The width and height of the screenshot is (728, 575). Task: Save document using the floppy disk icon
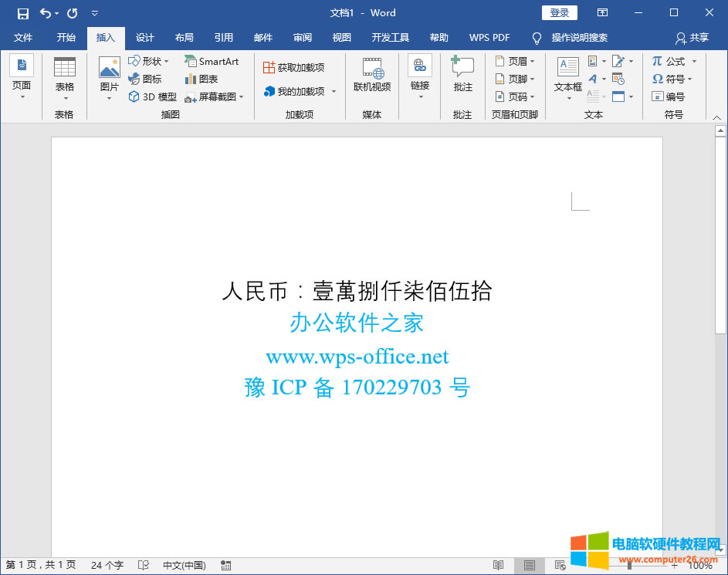click(22, 13)
